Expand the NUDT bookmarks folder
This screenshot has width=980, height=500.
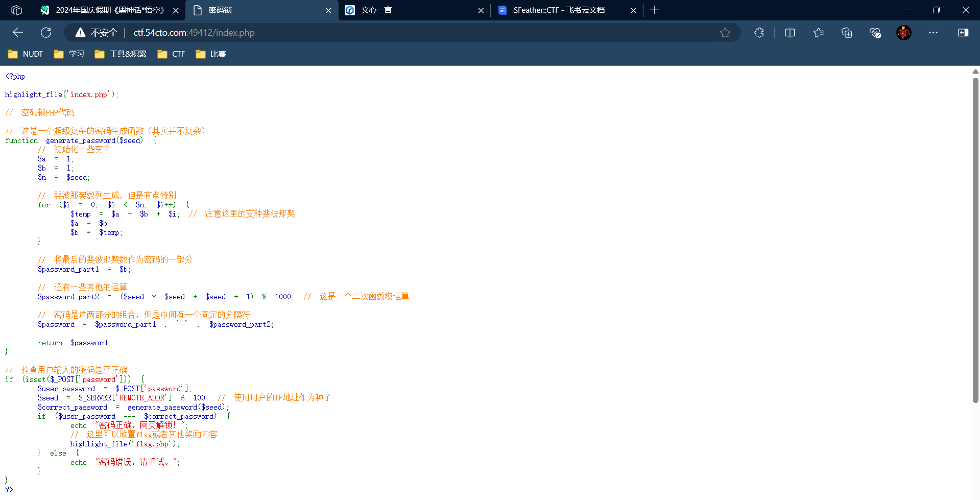pyautogui.click(x=26, y=54)
